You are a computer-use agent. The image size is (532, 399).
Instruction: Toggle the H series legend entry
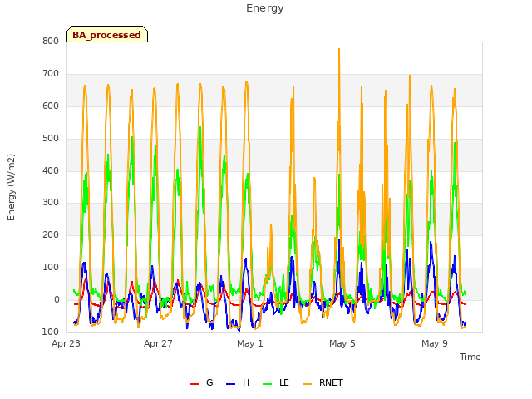(x=238, y=382)
